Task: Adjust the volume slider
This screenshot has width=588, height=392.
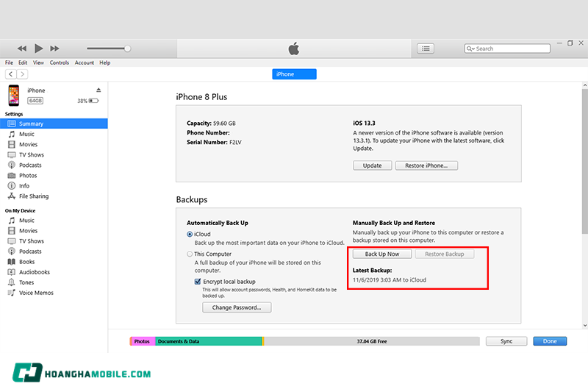Action: pos(127,49)
